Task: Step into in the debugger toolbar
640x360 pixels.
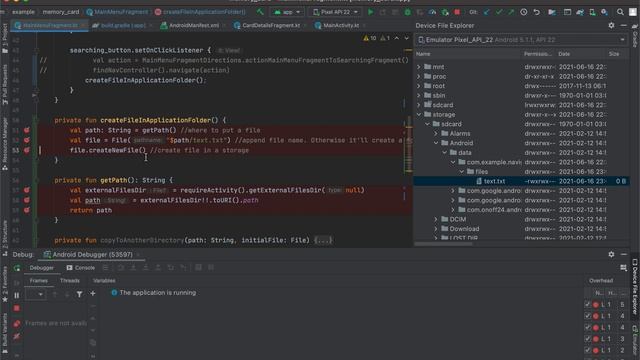Action: pyautogui.click(x=133, y=267)
